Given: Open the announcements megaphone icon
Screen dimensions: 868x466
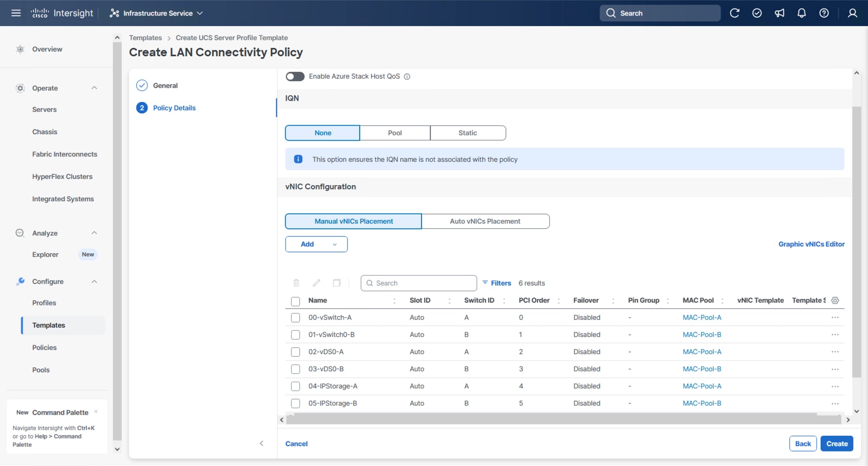Looking at the screenshot, I should click(x=779, y=13).
